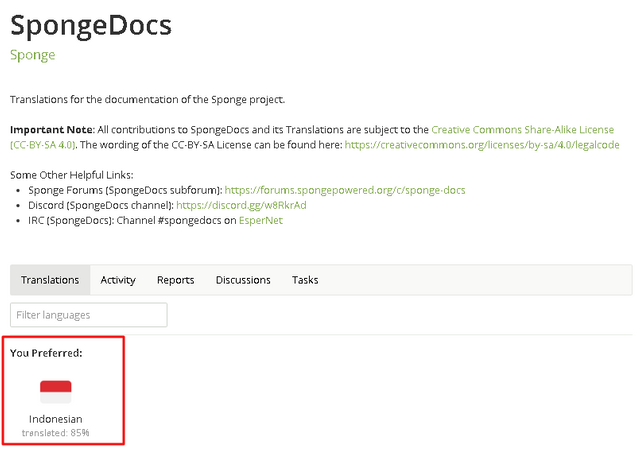Open the Creative Commons Share-Alike License link
The width and height of the screenshot is (640, 451).
click(522, 129)
